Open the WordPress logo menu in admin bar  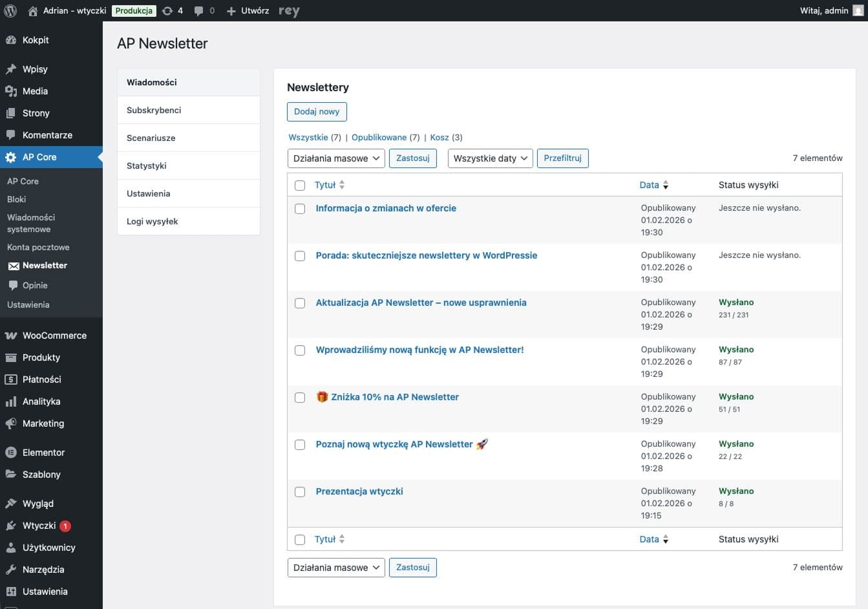pos(10,10)
